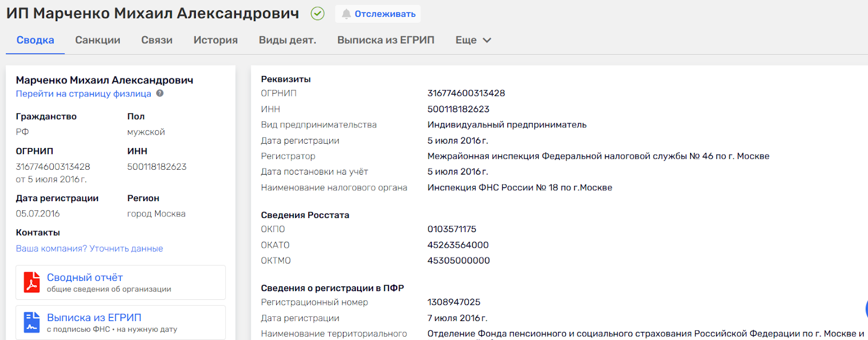This screenshot has height=340, width=868.
Task: Click Выписка из ЕГРИП title in sidebar card
Action: pyautogui.click(x=94, y=318)
